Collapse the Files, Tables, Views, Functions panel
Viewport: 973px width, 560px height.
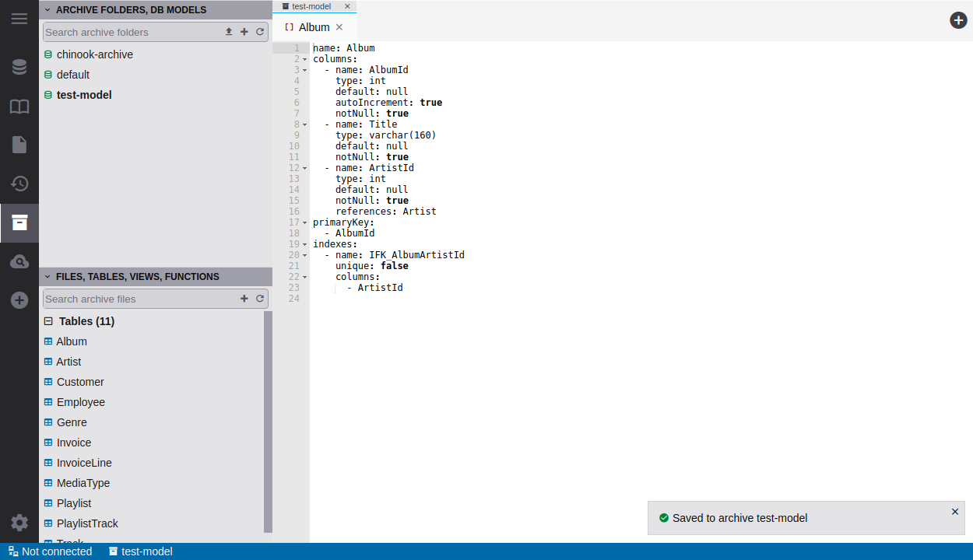pos(47,277)
